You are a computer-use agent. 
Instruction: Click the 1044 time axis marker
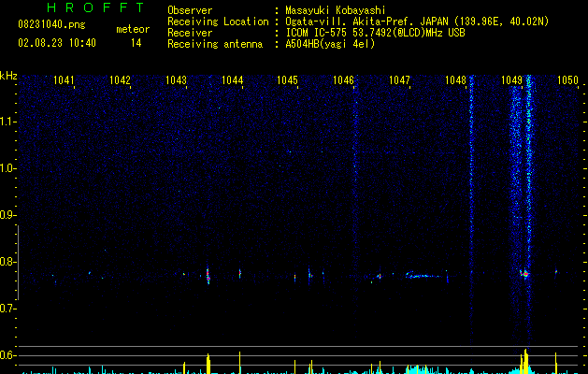pyautogui.click(x=232, y=80)
